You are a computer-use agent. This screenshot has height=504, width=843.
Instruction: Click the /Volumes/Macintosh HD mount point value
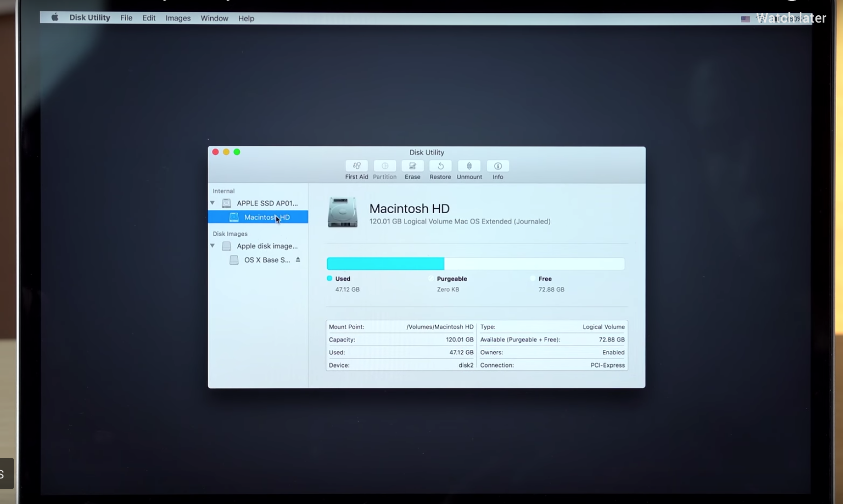(440, 327)
